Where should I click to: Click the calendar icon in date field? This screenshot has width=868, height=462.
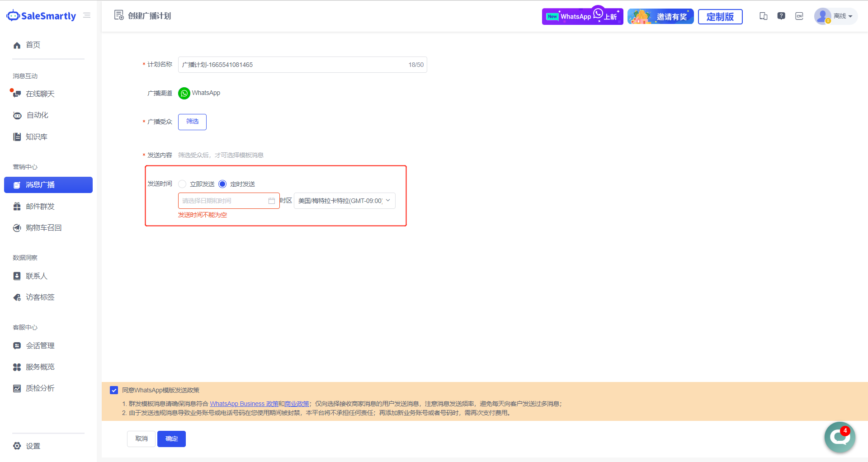coord(272,201)
